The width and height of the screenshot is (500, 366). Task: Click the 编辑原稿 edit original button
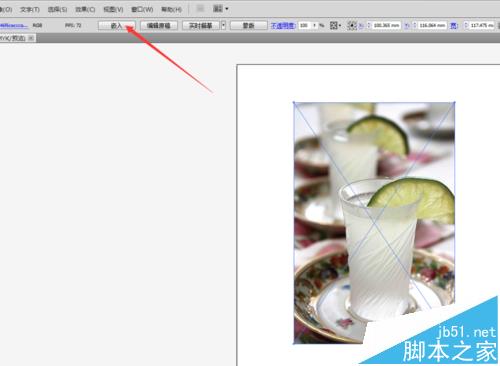tap(159, 25)
